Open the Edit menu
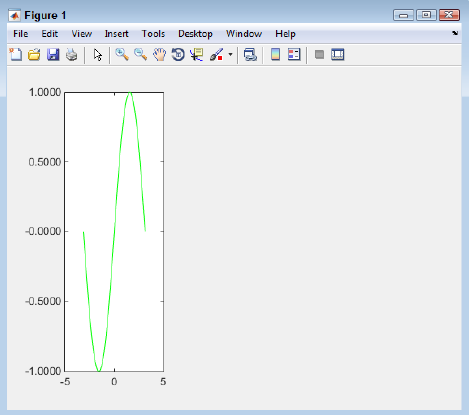This screenshot has width=469, height=415. [50, 34]
